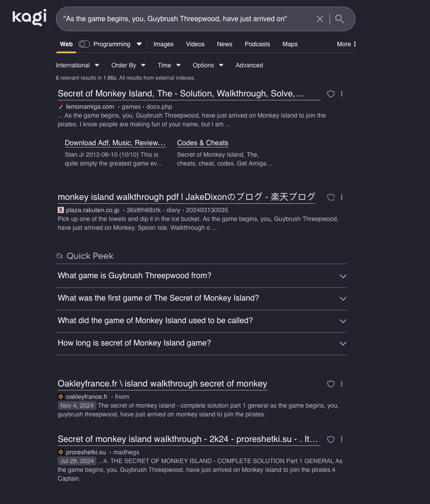
Task: Open the Order By dropdown
Action: 128,65
